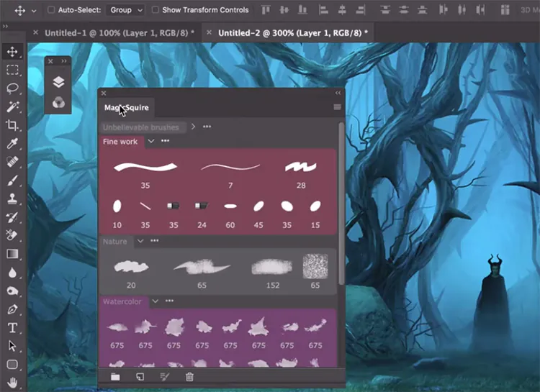Enable Show Transform Controls checkbox

coord(156,9)
